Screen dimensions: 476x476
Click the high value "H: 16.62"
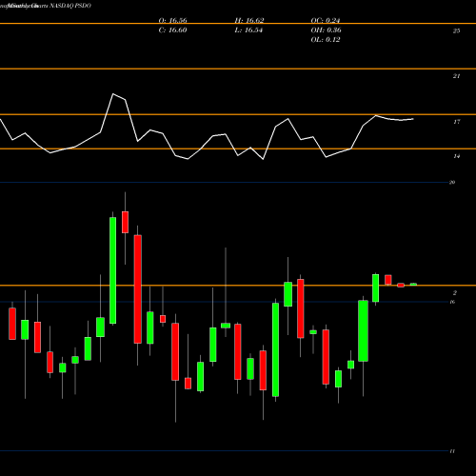click(x=249, y=20)
